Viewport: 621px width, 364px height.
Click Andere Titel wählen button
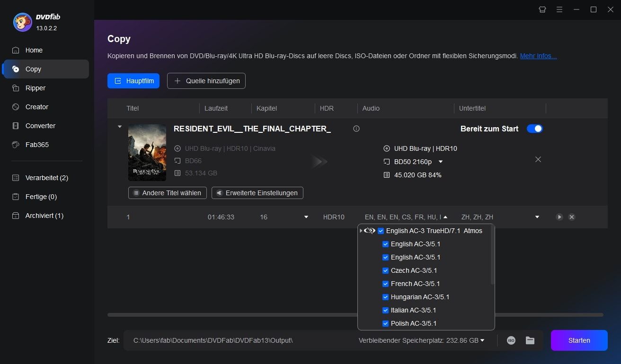click(168, 193)
